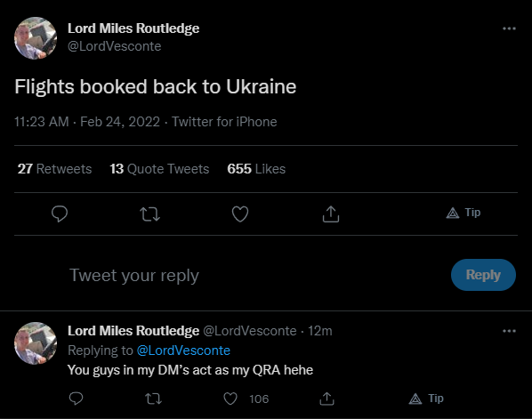This screenshot has height=419, width=532.
Task: Open the blue @LordVesconte mention link
Action: (x=183, y=351)
